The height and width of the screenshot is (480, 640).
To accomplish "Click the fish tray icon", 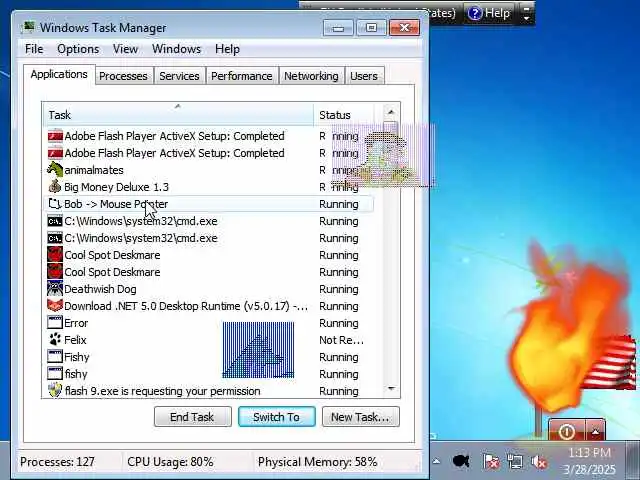I will pos(461,461).
